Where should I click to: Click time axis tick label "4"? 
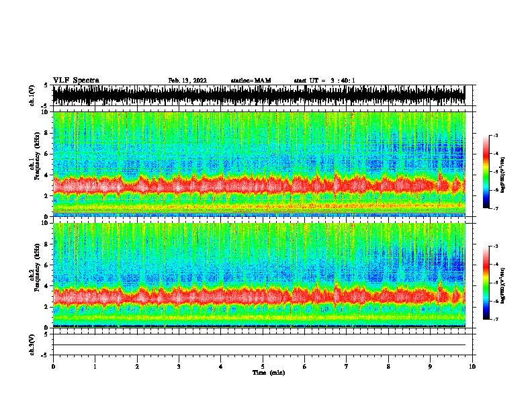(x=221, y=367)
